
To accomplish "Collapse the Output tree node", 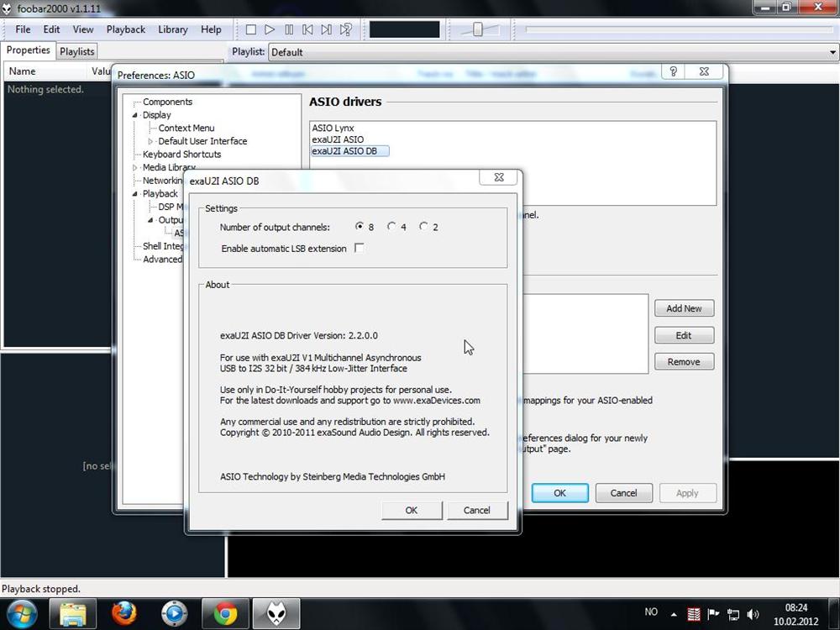I will 150,220.
